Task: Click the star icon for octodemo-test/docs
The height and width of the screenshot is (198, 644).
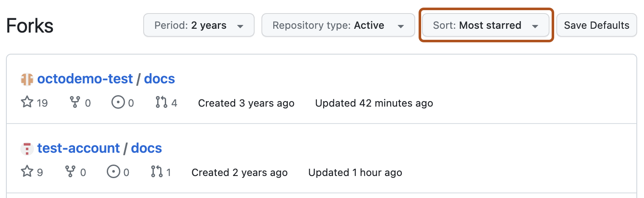Action: click(x=27, y=103)
